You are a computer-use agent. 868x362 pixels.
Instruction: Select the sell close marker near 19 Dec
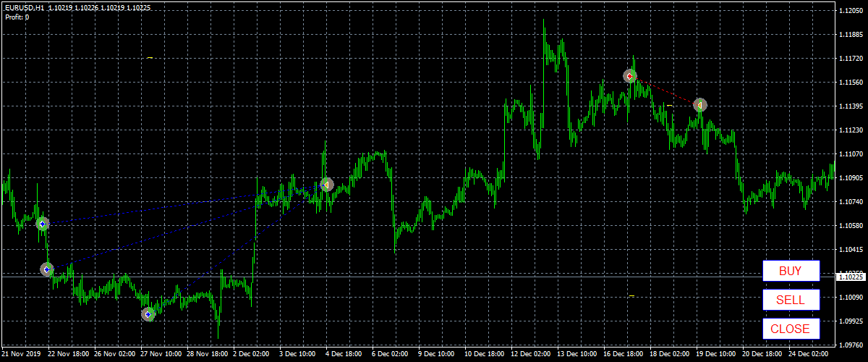(699, 105)
